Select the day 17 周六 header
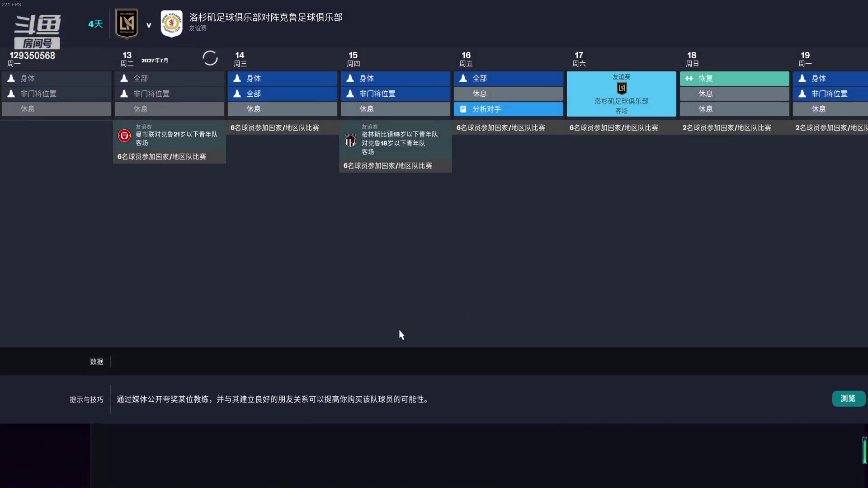868x488 pixels. click(579, 59)
